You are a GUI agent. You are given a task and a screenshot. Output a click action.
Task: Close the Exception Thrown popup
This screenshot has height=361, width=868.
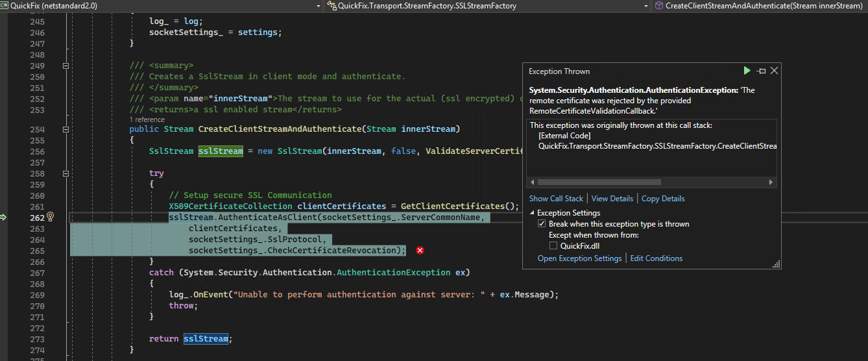[774, 71]
